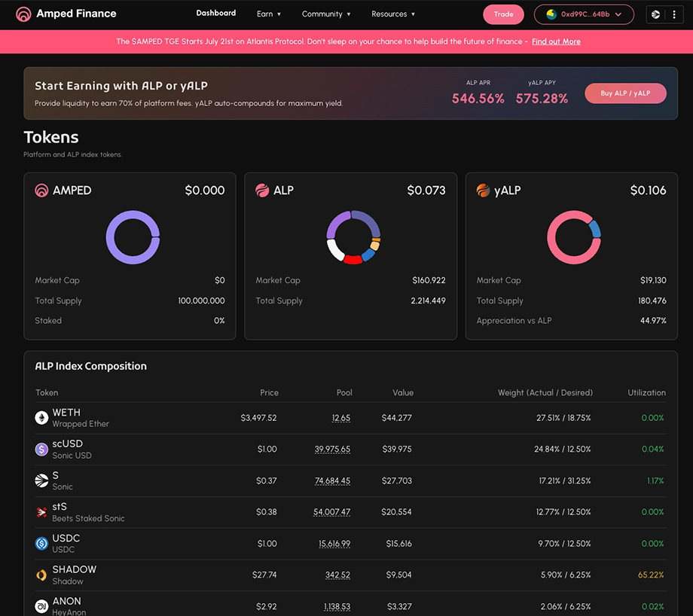
Task: Click the Amped Finance logo icon
Action: (x=23, y=14)
